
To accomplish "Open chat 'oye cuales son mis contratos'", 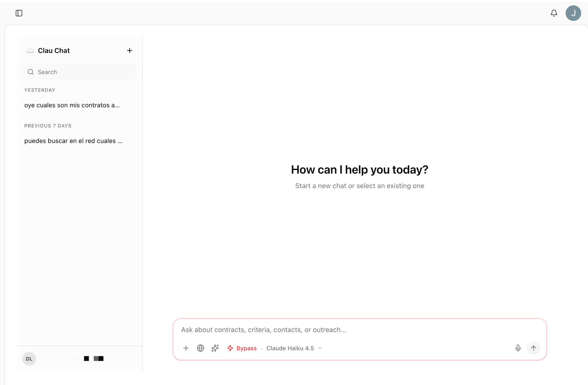I will tap(72, 105).
